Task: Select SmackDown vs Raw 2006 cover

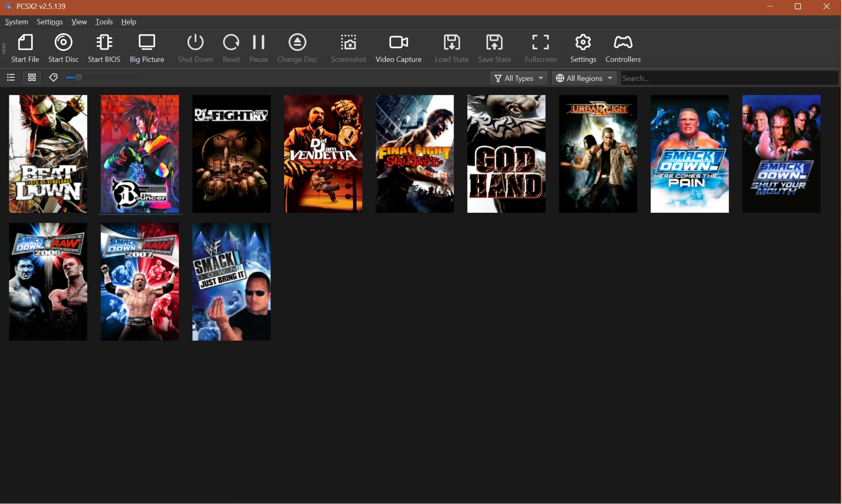Action: coord(48,282)
